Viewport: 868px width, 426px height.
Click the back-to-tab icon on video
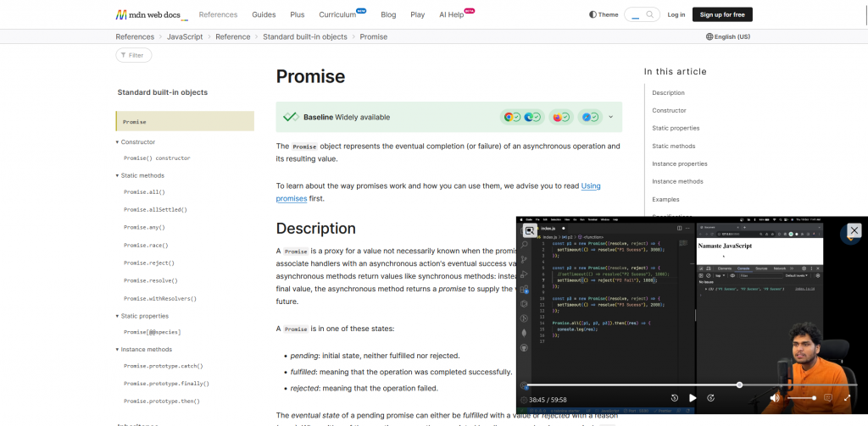pos(529,230)
